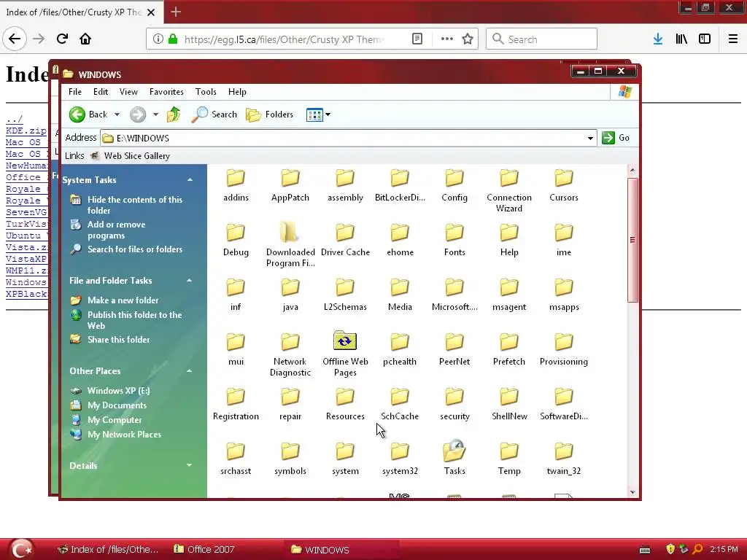
Task: Select the assembly folder icon
Action: 345,178
